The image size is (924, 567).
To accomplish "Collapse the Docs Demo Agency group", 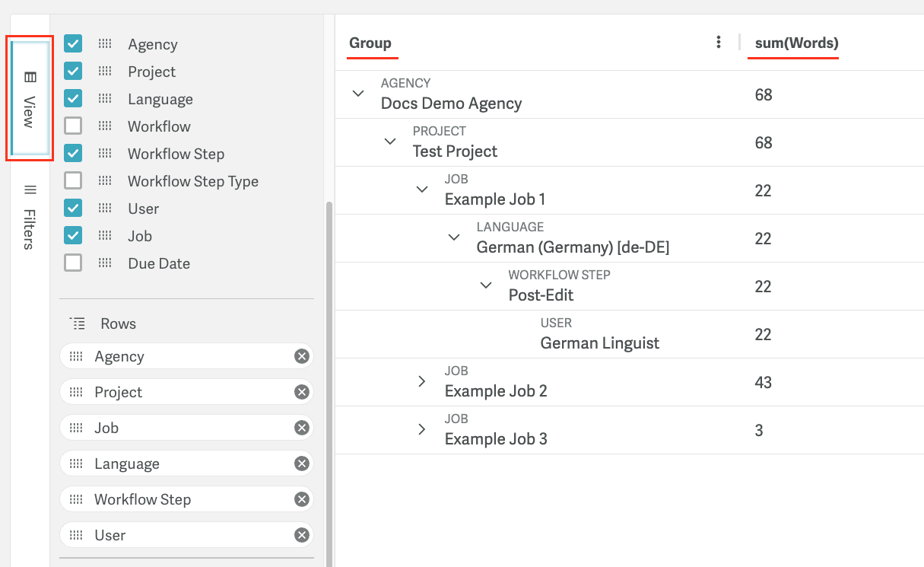I will coord(358,93).
